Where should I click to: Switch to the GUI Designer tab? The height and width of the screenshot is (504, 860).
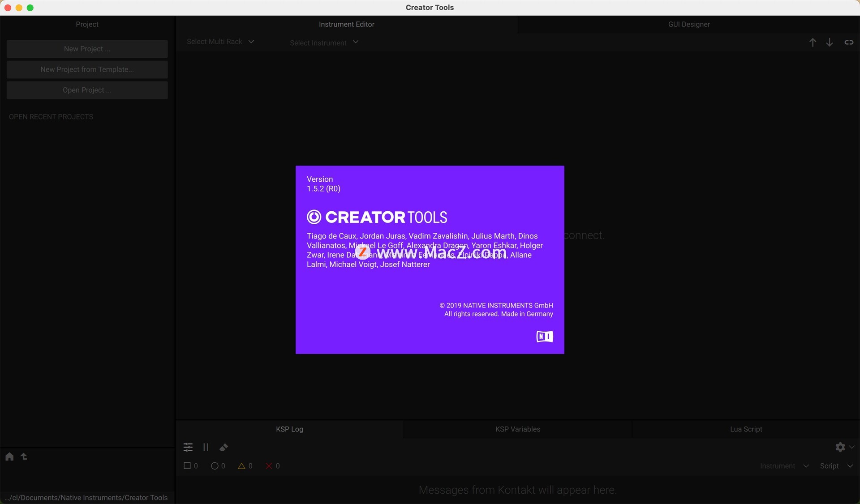pos(689,24)
